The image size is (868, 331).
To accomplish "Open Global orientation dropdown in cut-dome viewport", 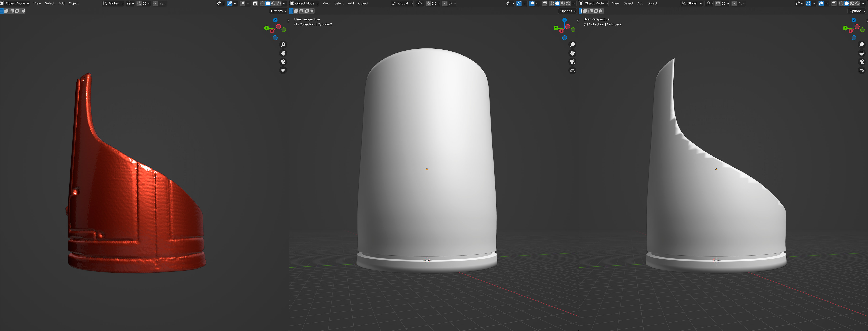I will tap(692, 3).
